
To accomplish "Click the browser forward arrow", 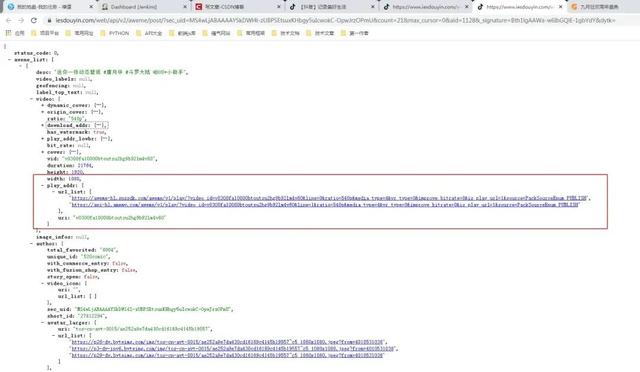I will tap(21, 20).
